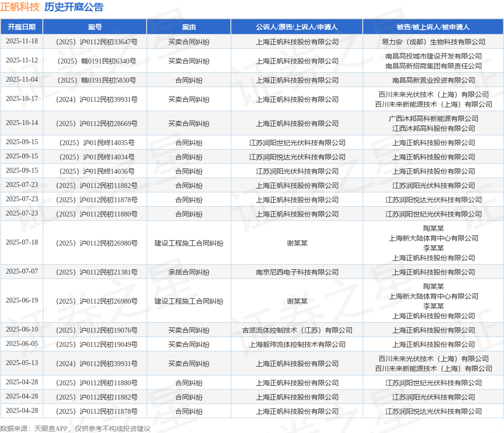Click the date 2025-07-07
The image size is (504, 433).
click(22, 272)
